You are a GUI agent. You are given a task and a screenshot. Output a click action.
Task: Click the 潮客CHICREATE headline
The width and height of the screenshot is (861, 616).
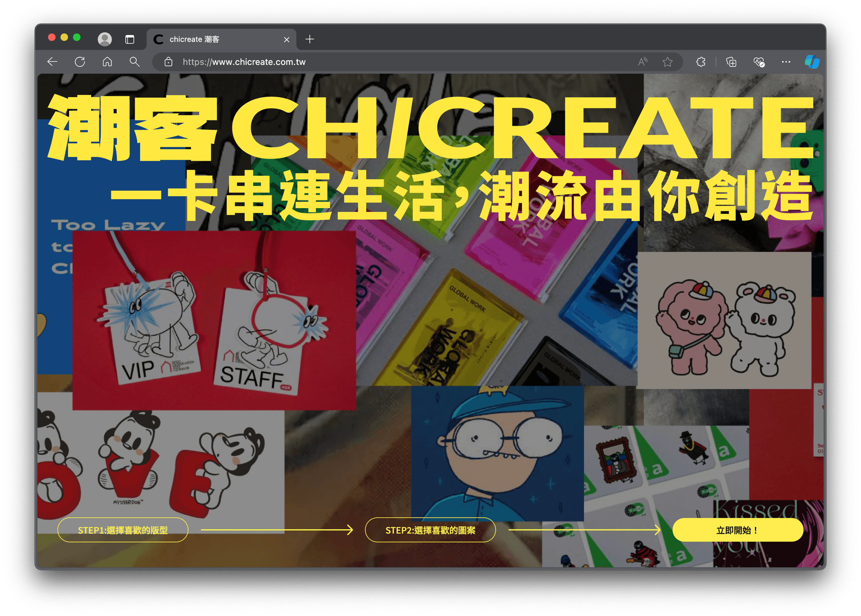[x=430, y=128]
